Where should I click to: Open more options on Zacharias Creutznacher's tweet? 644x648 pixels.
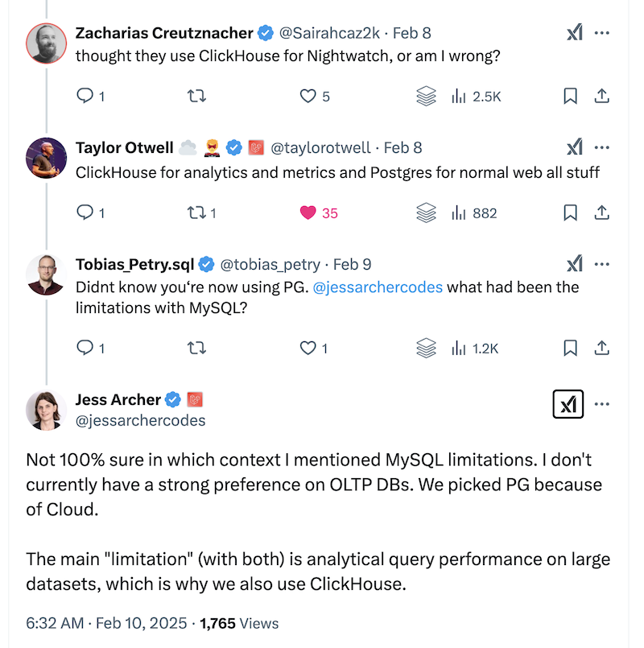(601, 33)
